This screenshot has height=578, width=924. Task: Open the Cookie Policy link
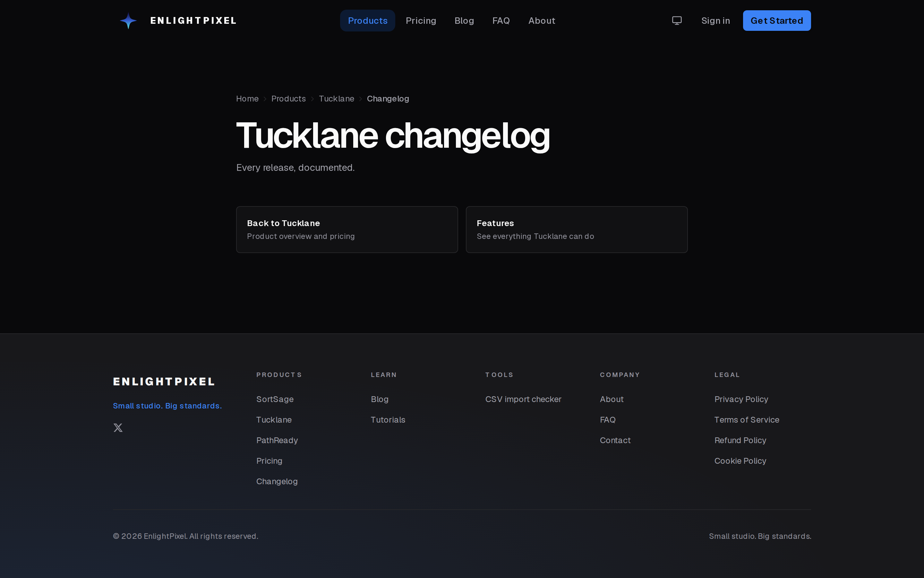coord(740,461)
